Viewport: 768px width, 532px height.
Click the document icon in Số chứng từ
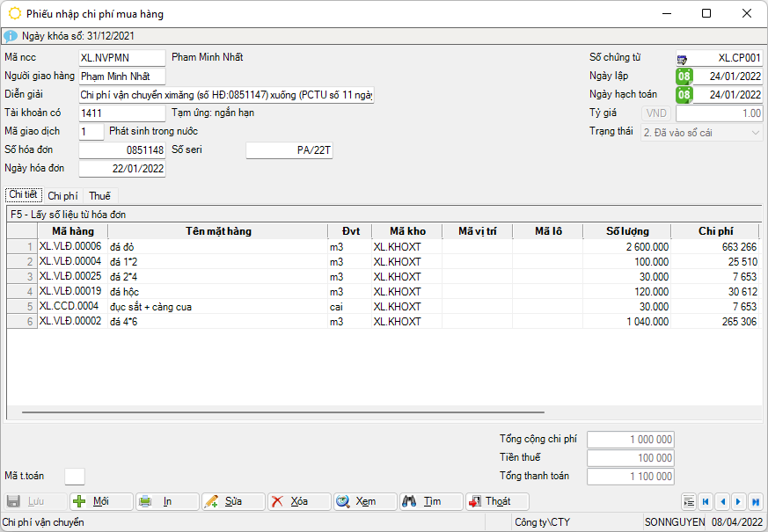[x=683, y=59]
